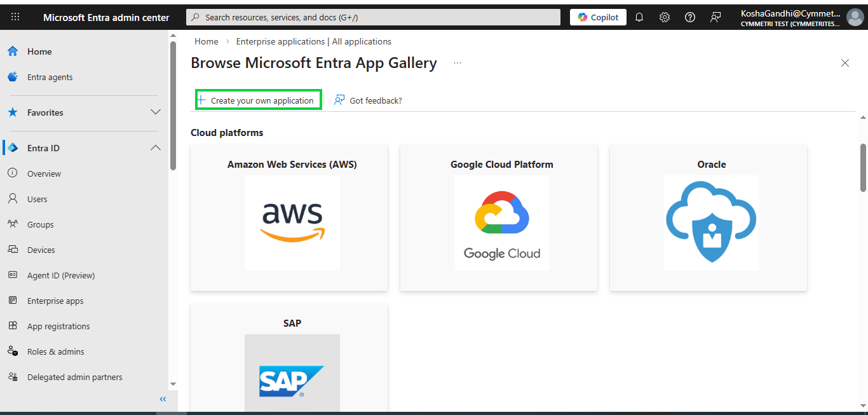Select the Oracle app card
The width and height of the screenshot is (868, 415).
coord(709,218)
